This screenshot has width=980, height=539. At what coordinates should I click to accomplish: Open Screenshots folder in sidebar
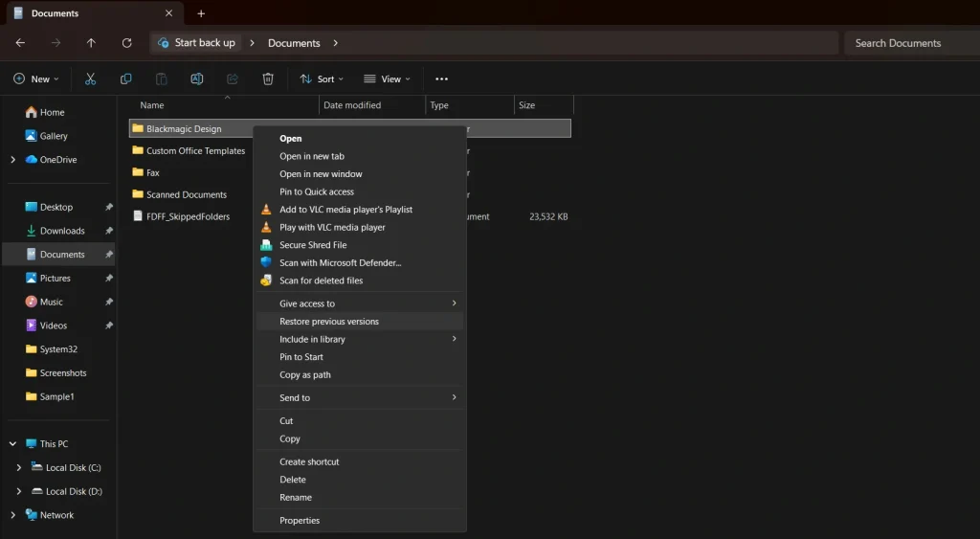pyautogui.click(x=58, y=373)
